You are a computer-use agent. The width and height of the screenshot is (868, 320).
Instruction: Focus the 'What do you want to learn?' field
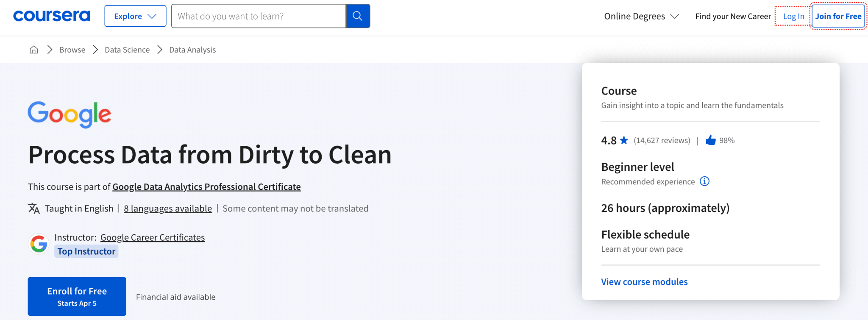(x=259, y=16)
